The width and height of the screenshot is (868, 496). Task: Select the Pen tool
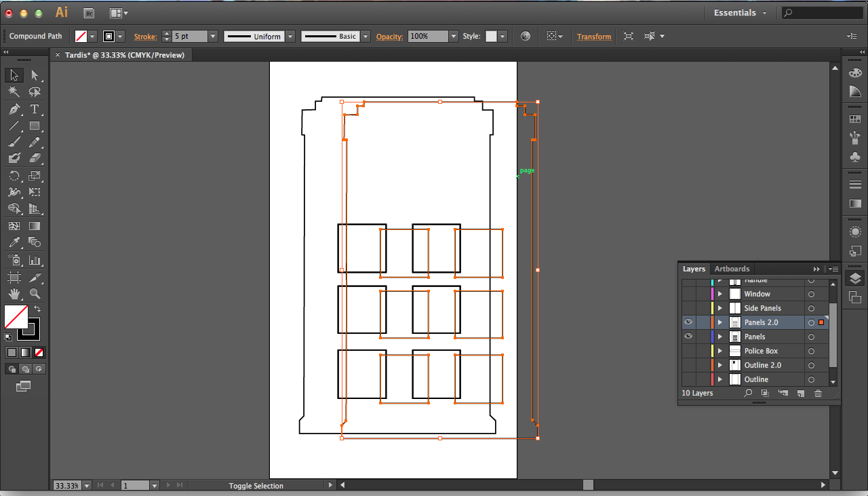click(x=14, y=109)
